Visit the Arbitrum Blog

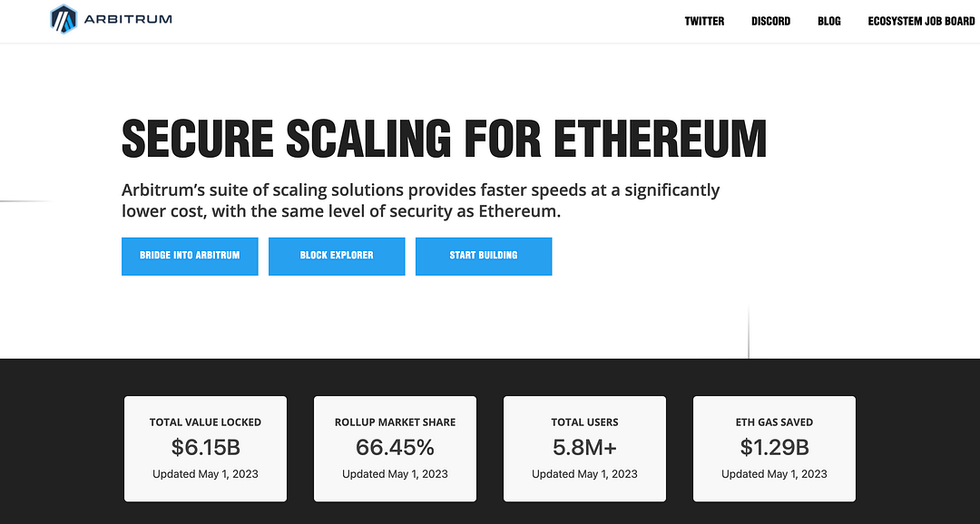(828, 20)
